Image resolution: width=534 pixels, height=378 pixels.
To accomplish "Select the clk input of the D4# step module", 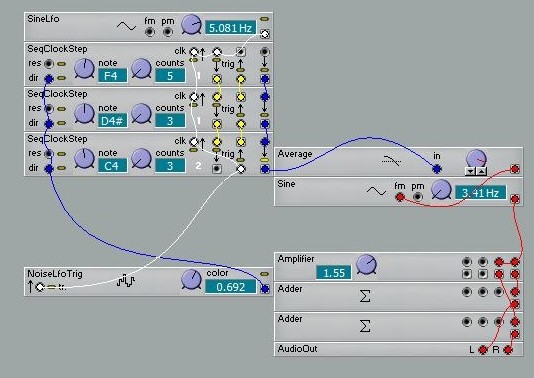I will click(x=194, y=97).
